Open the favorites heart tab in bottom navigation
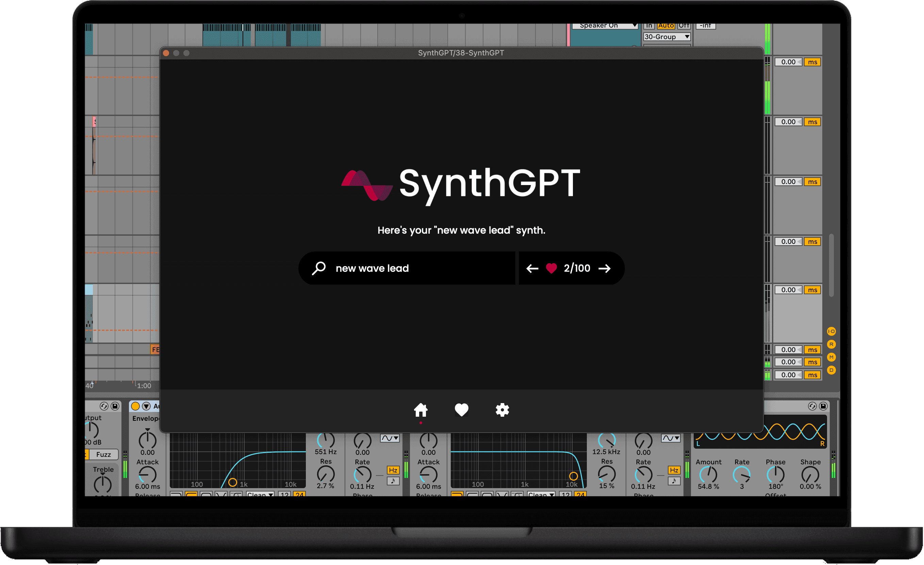 [461, 410]
